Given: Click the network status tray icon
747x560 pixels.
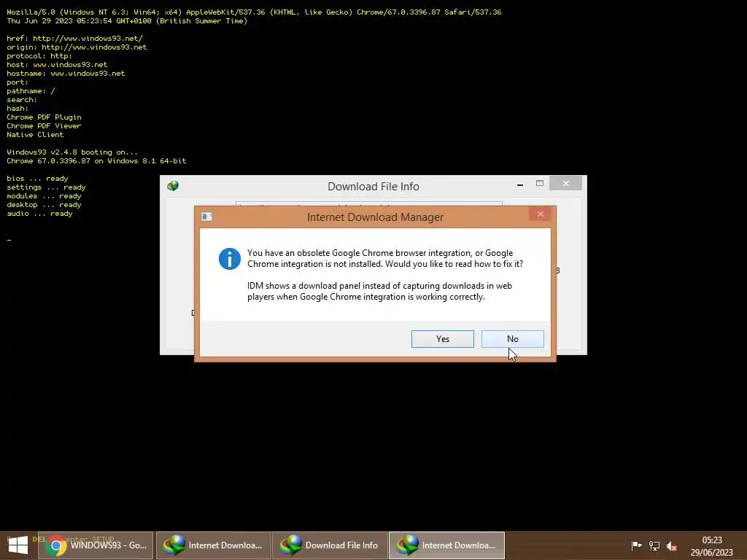Looking at the screenshot, I should (654, 545).
